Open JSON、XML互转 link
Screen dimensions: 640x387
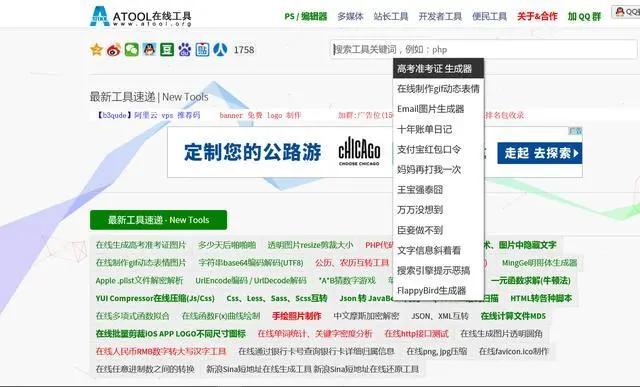(x=440, y=316)
